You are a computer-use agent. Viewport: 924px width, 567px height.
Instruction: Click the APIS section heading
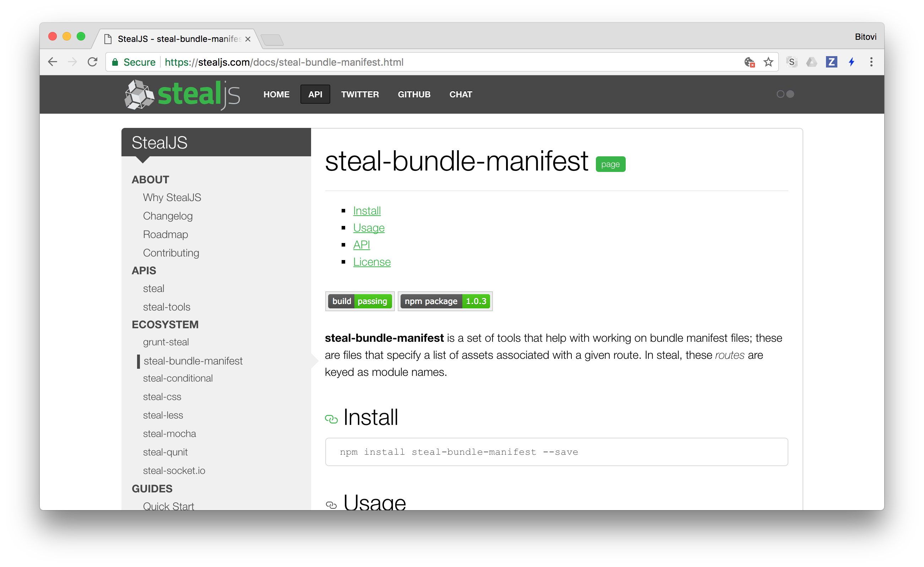144,271
